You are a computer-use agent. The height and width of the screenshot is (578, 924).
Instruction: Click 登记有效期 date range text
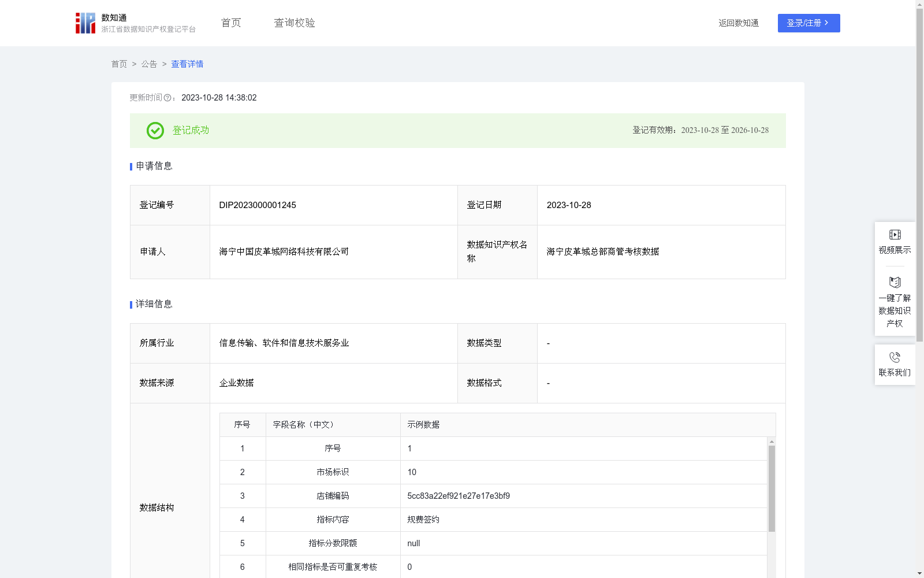pos(725,131)
